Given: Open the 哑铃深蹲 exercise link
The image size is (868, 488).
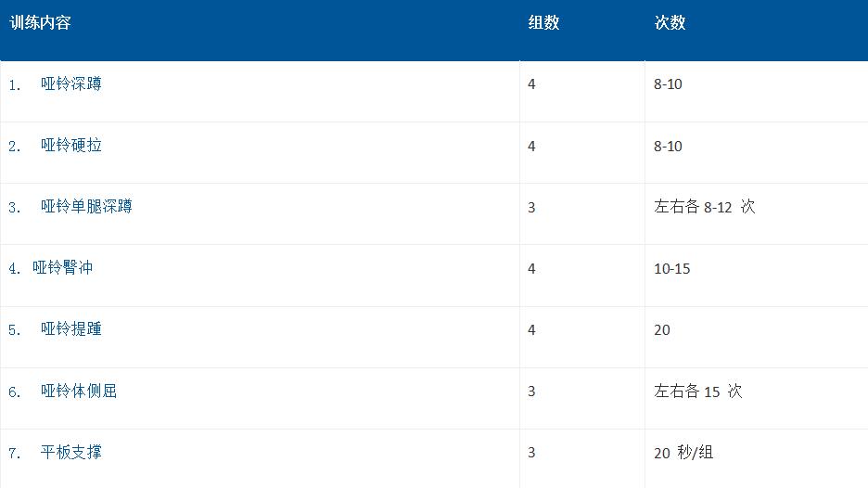Looking at the screenshot, I should [x=71, y=84].
